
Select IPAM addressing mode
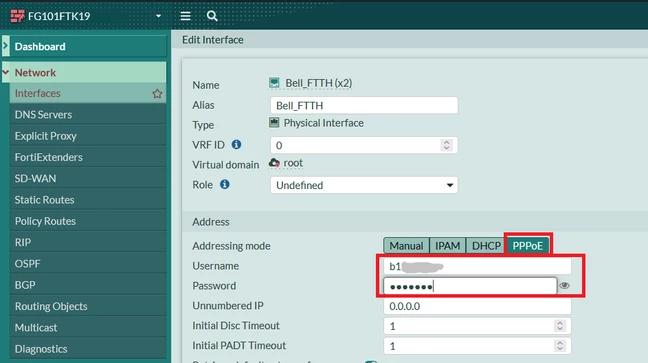(448, 246)
